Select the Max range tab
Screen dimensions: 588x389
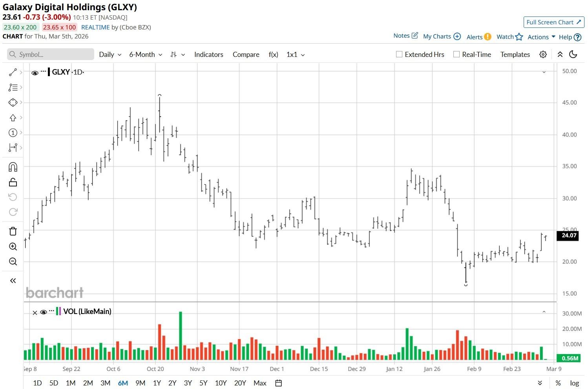click(260, 383)
